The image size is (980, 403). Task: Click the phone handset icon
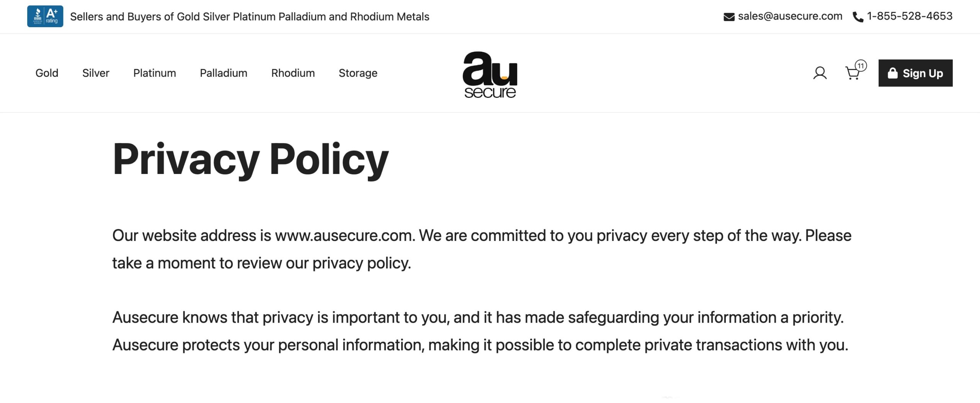(x=858, y=17)
